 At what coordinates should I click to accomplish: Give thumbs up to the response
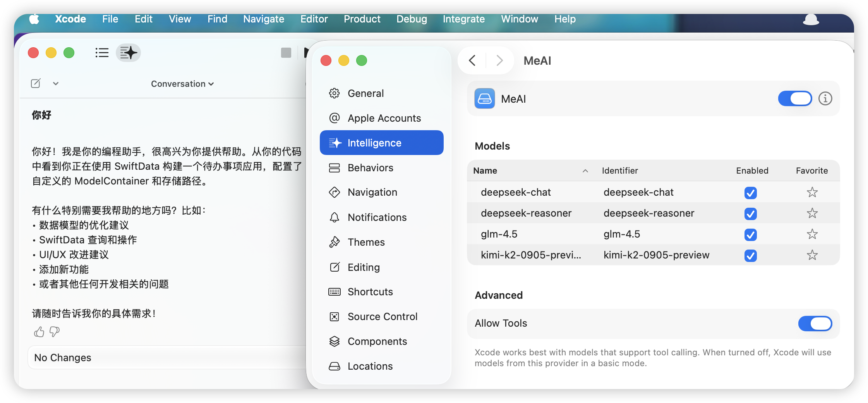(x=39, y=332)
